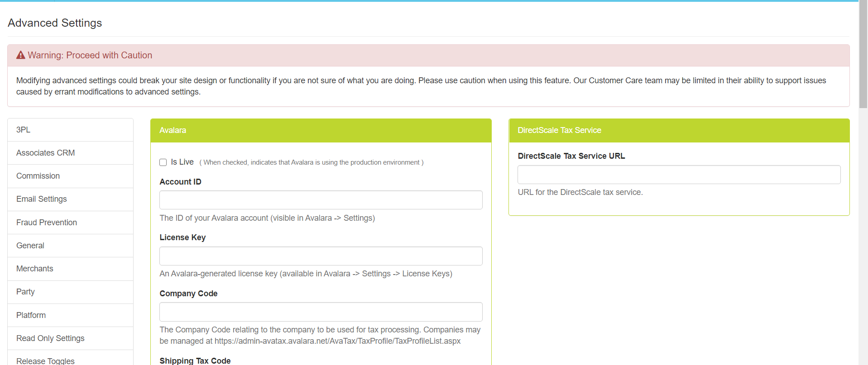Screen dimensions: 868x365
Task: Open the 3PL settings section
Action: 24,130
